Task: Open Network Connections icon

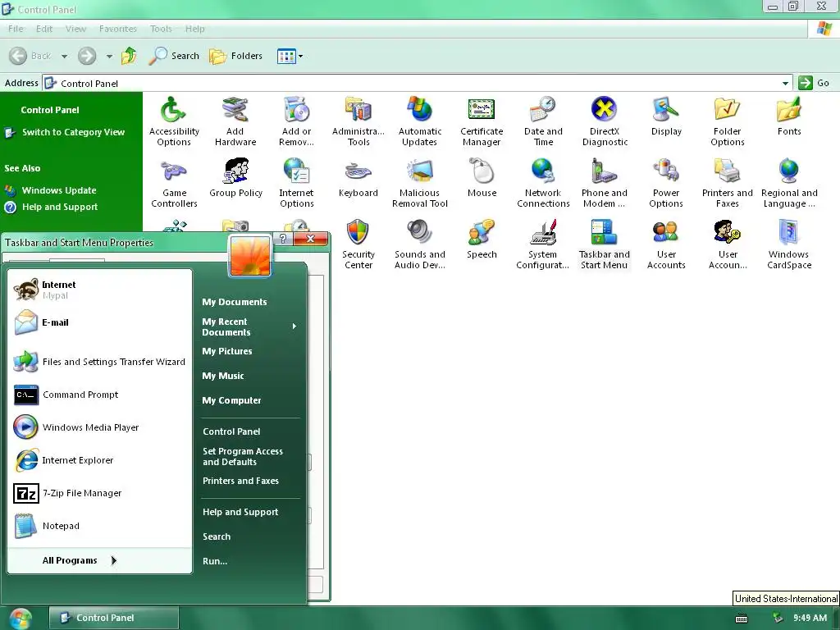Action: coord(543,183)
